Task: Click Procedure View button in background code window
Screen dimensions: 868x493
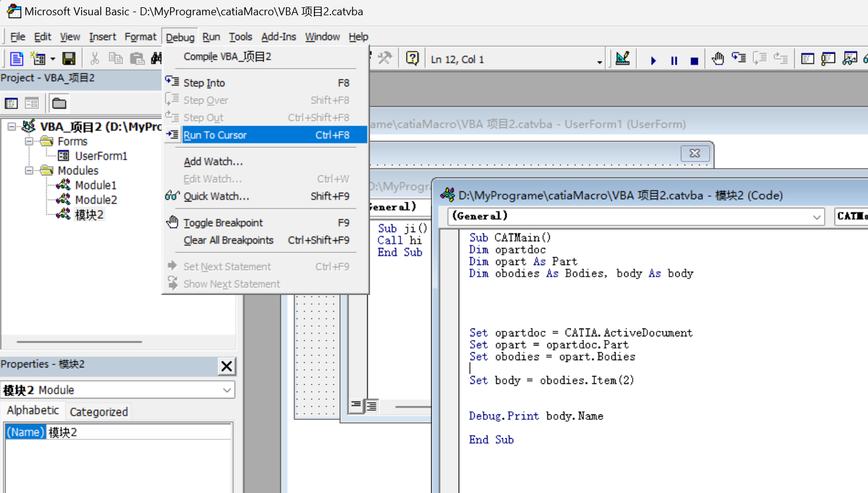Action: click(x=356, y=405)
